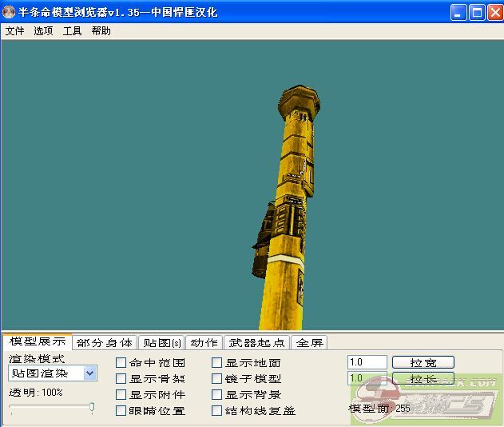Check the 镜子模型 option
Viewport: 504px width, 427px height.
coord(217,379)
